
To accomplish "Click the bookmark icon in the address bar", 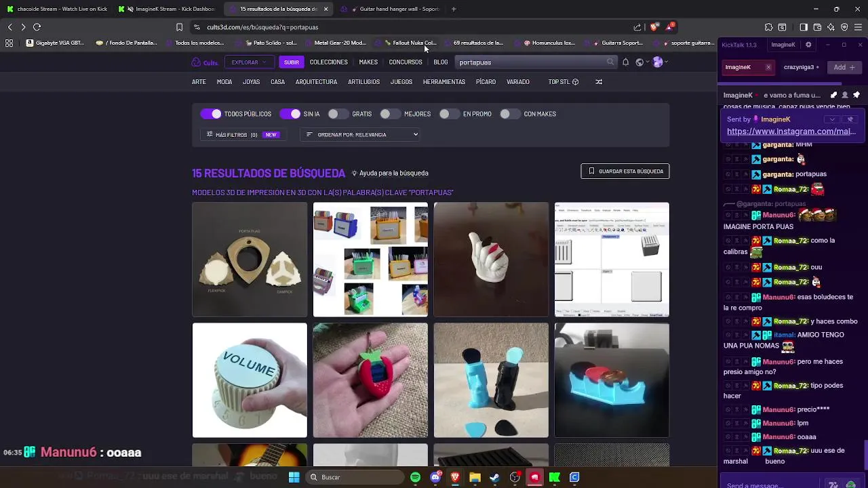I will (x=179, y=27).
